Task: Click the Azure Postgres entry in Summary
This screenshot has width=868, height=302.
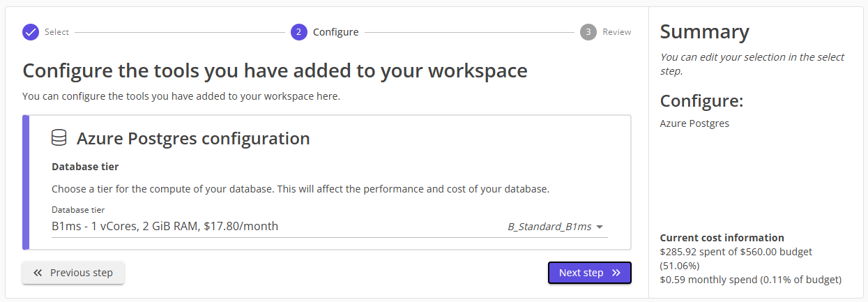Action: click(x=694, y=123)
